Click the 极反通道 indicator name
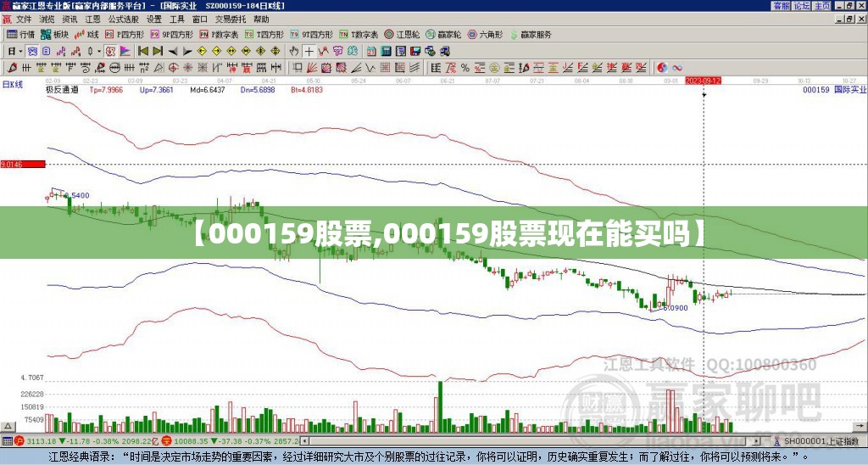 tap(62, 90)
